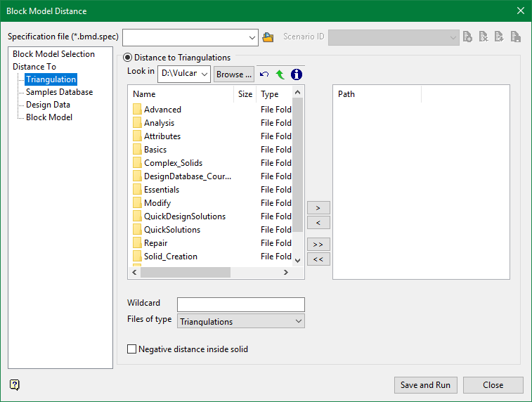The width and height of the screenshot is (532, 402).
Task: Select Design Data in the tree
Action: (x=48, y=105)
